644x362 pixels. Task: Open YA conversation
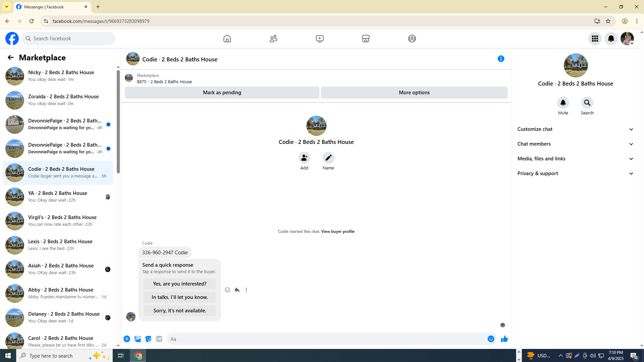58,197
